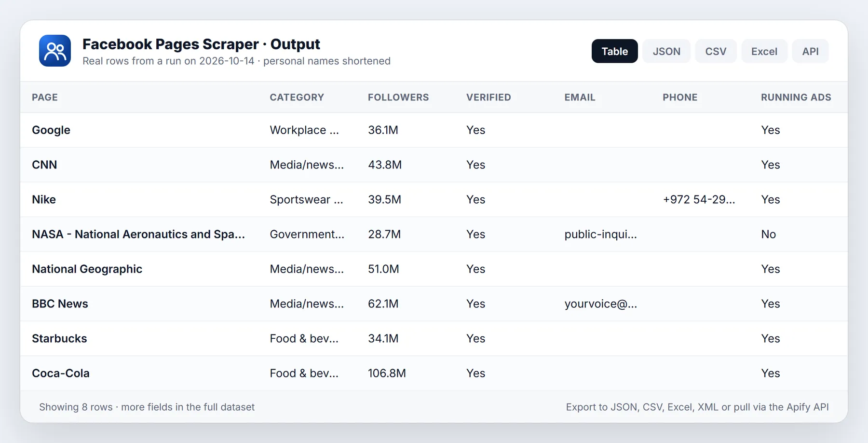Click the Facebook Pages Scraper logo icon
868x443 pixels.
(x=55, y=51)
